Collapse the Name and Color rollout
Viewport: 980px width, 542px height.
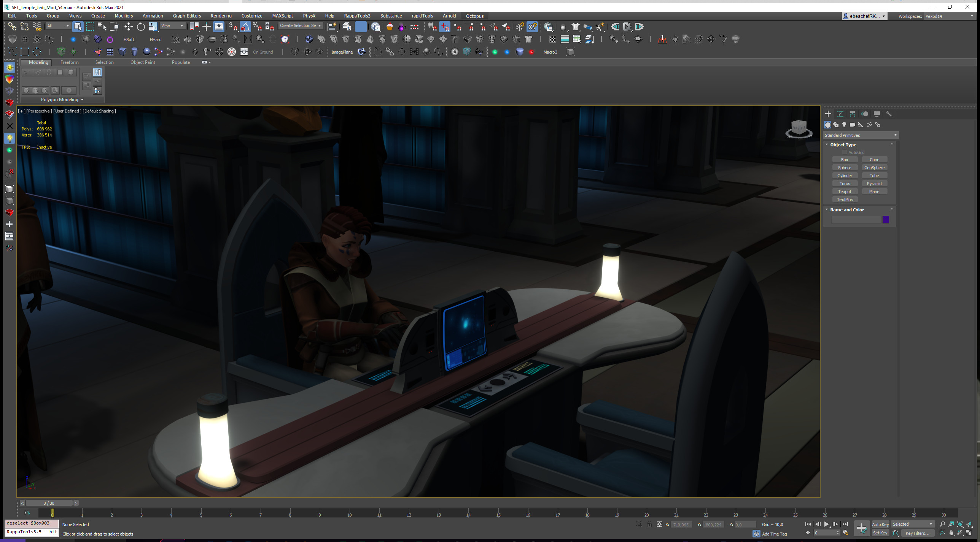pyautogui.click(x=847, y=210)
